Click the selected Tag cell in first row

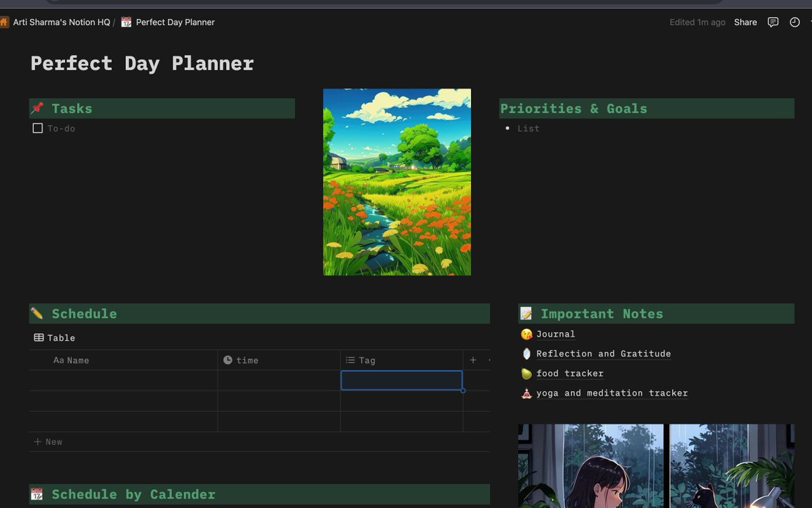click(x=401, y=381)
